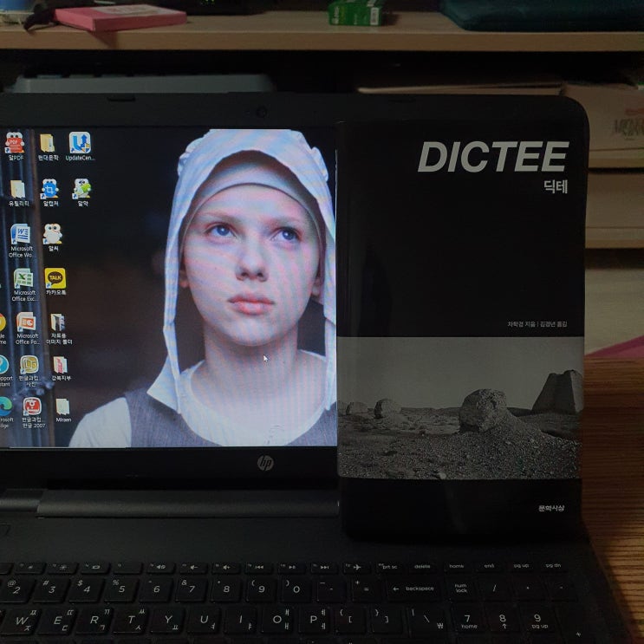This screenshot has width=644, height=644.
Task: Open the folder next to 한글과컴퓨터 사전
Action: coord(61,368)
